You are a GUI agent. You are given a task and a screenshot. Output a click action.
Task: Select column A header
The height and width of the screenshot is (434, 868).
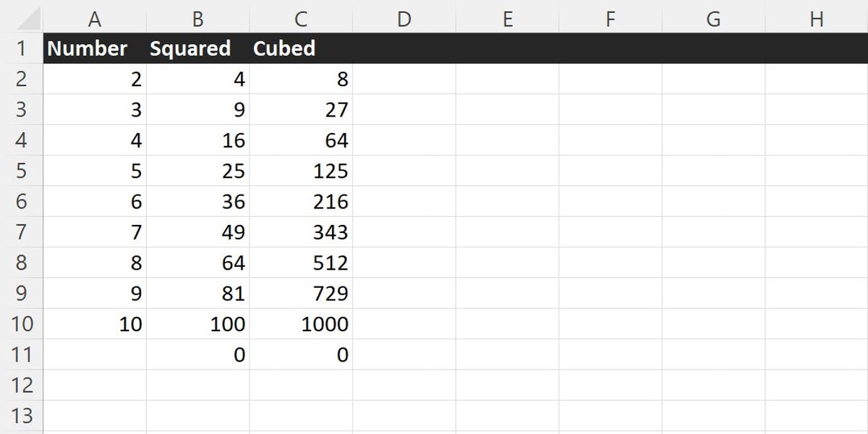pos(94,19)
